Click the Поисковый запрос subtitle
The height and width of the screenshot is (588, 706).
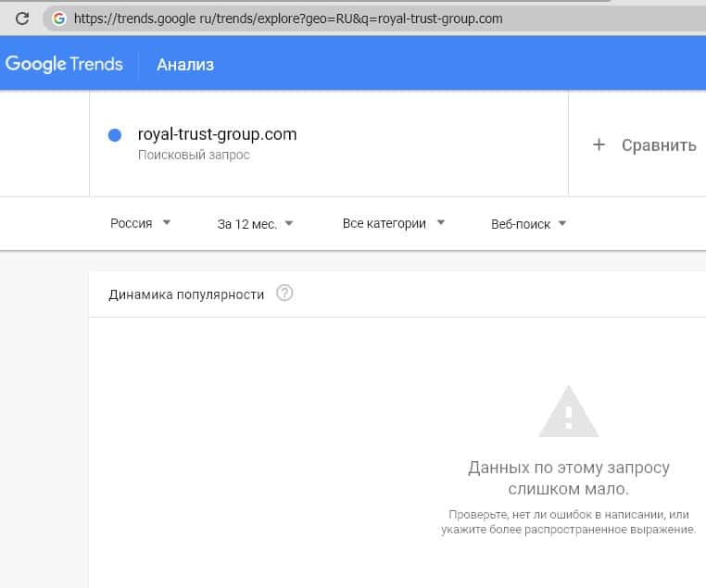194,155
